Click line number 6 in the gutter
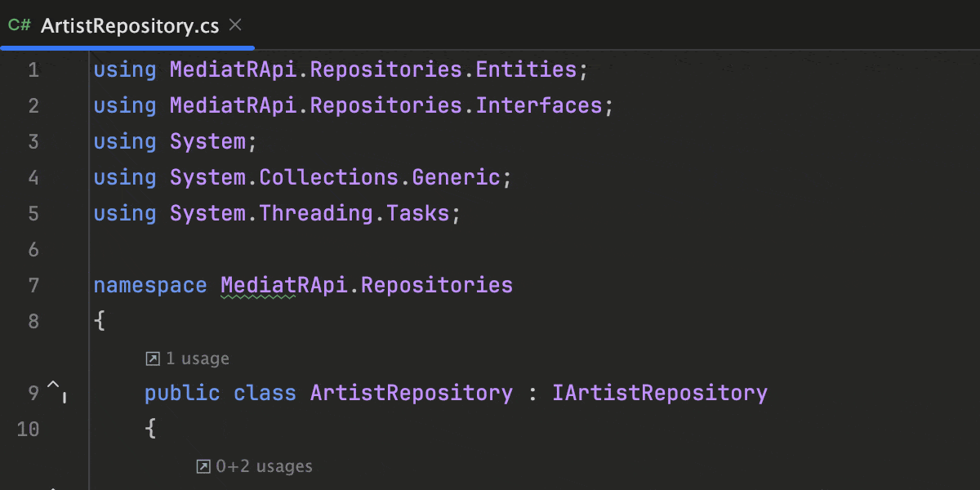The image size is (980, 490). (x=33, y=250)
